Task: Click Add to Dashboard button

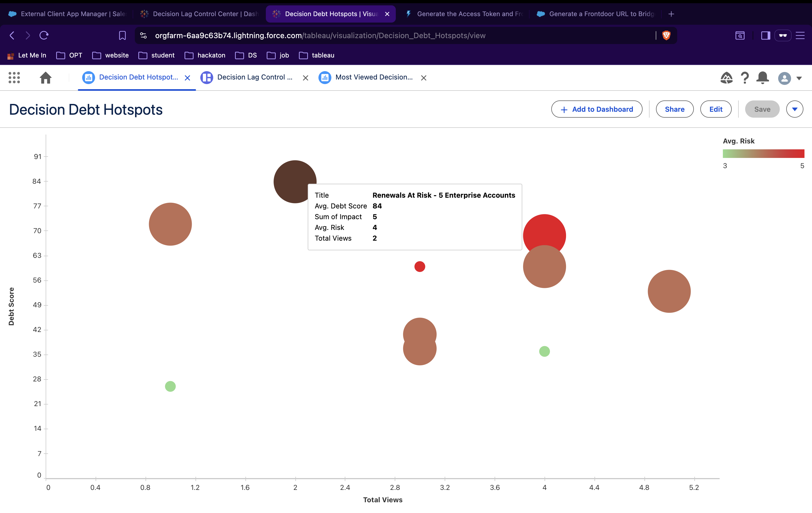Action: pos(597,109)
